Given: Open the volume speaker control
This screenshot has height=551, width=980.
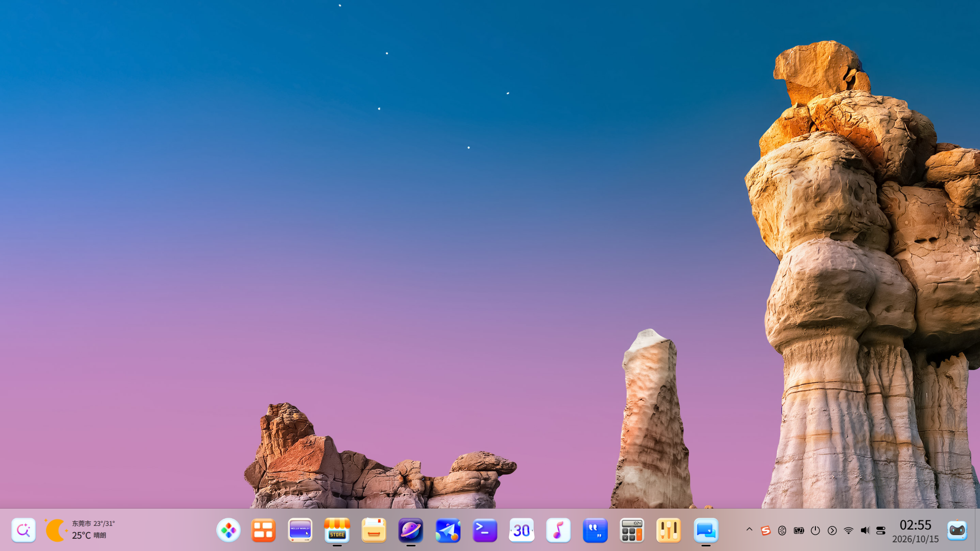Looking at the screenshot, I should [865, 531].
